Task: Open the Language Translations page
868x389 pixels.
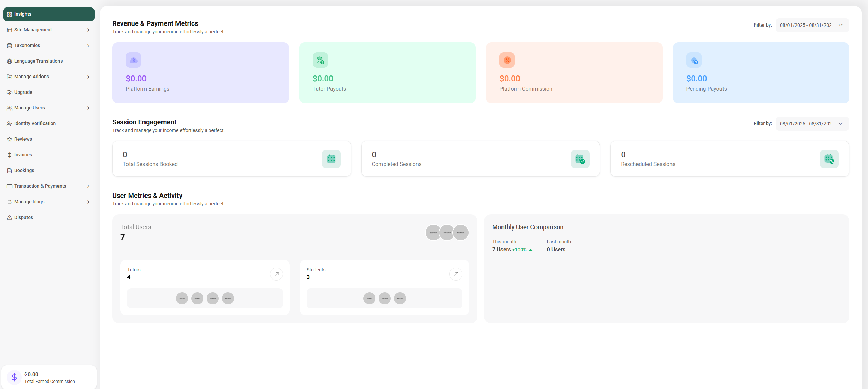Action: coord(38,61)
